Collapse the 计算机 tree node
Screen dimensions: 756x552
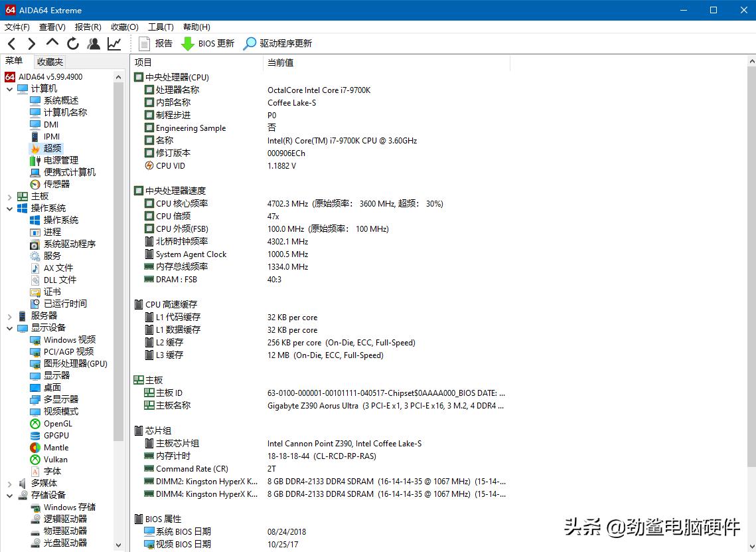click(x=9, y=88)
